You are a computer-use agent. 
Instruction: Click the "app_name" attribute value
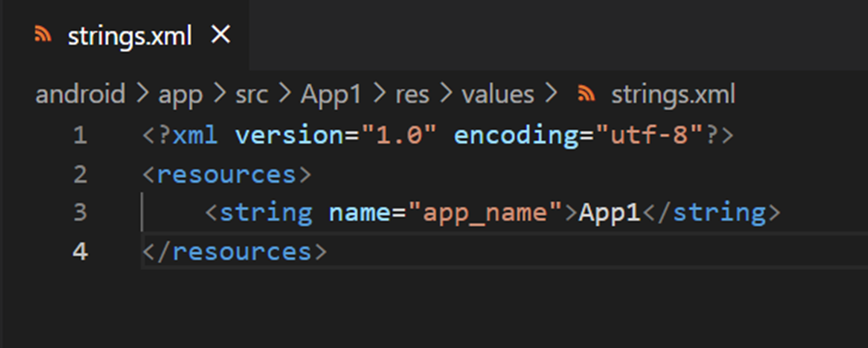tap(485, 213)
